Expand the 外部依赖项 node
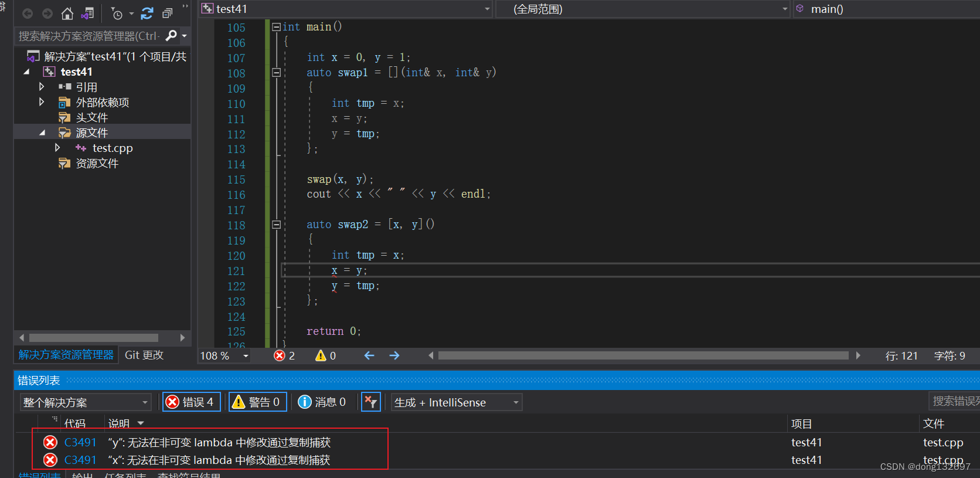The image size is (980, 478). (42, 102)
